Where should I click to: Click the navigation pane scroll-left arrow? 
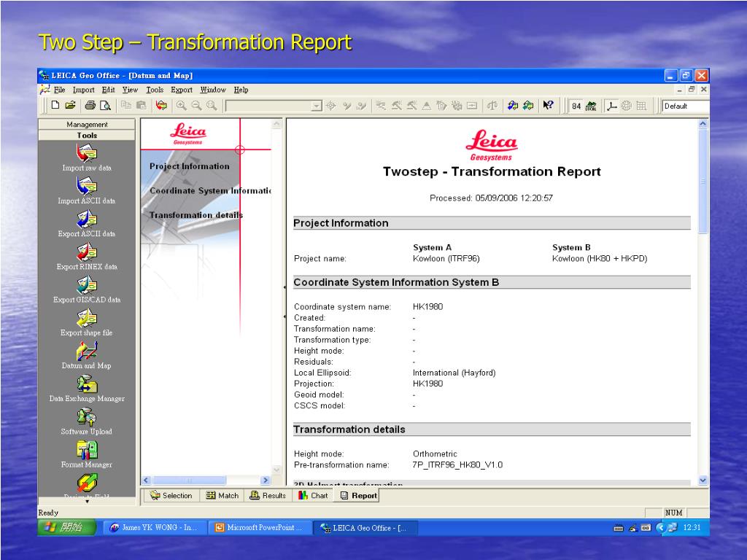point(146,480)
